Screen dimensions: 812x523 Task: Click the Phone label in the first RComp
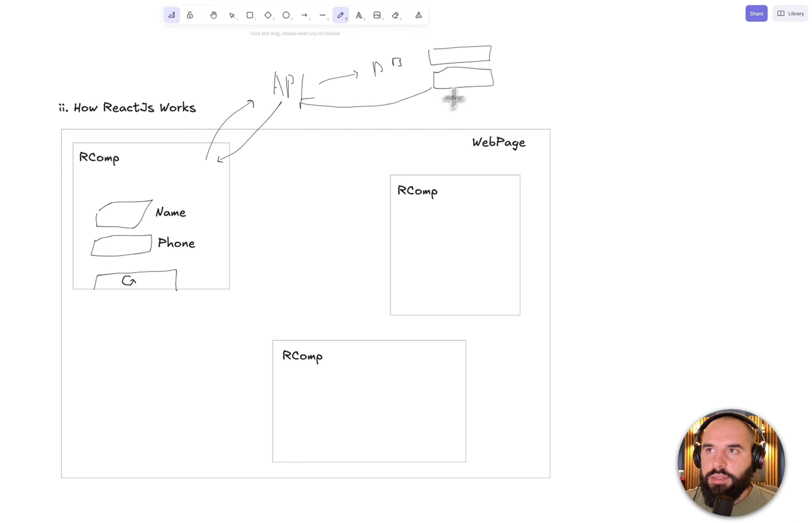click(x=176, y=243)
